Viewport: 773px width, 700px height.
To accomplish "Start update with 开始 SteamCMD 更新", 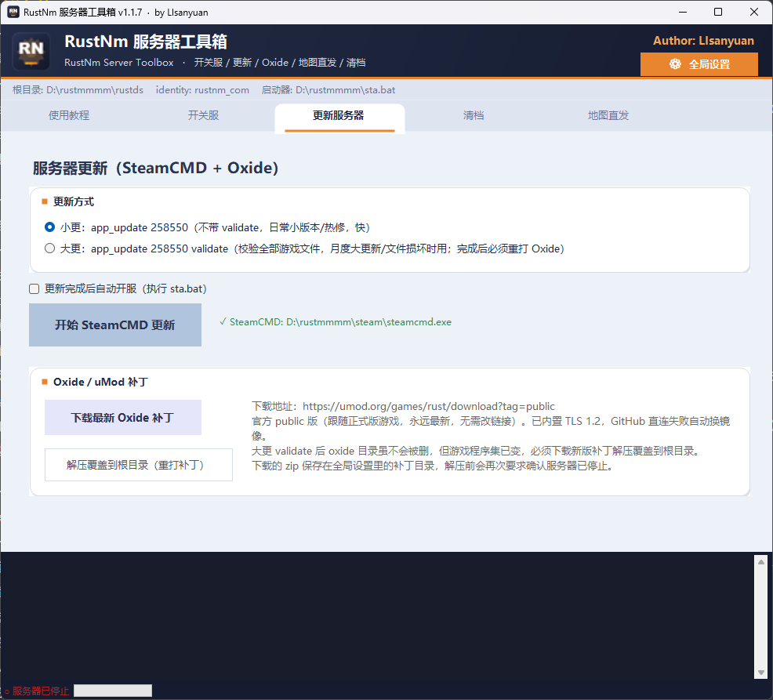I will coord(115,325).
